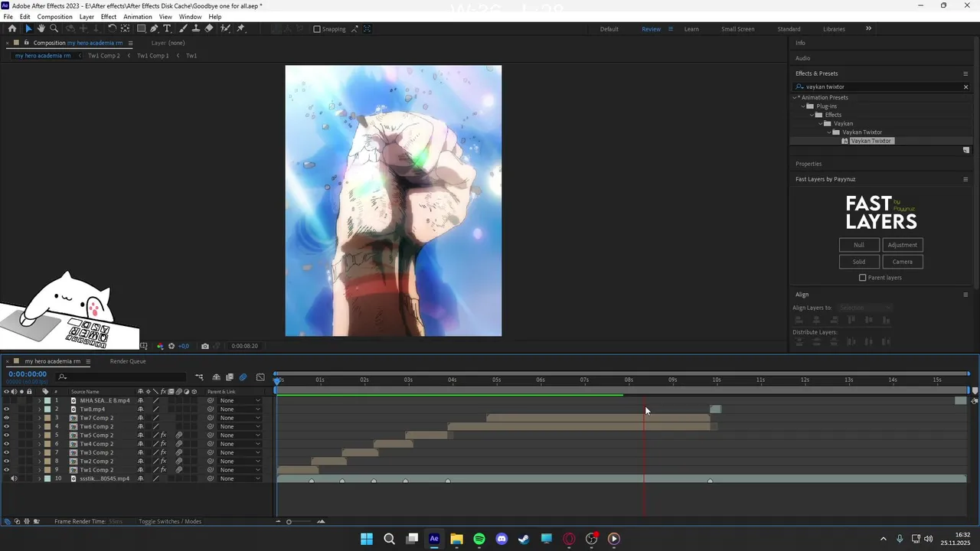Collapse the Vaykan folder in presets

[x=821, y=123]
